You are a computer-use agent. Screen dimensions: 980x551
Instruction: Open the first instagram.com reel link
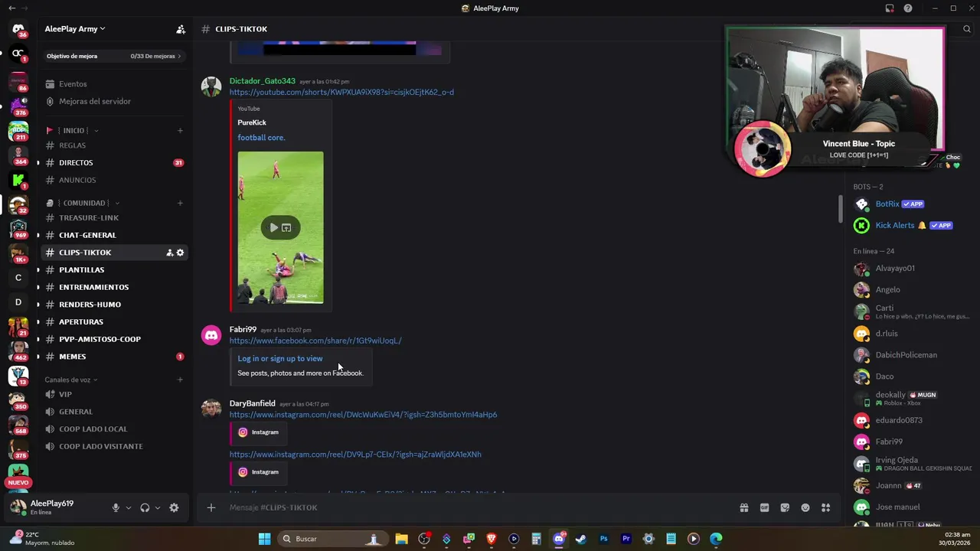click(x=363, y=415)
